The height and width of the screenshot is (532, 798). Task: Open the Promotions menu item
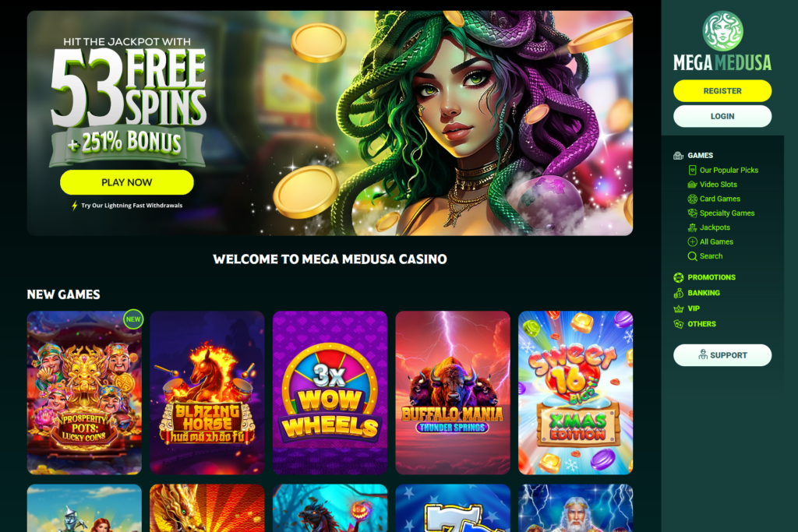point(704,277)
